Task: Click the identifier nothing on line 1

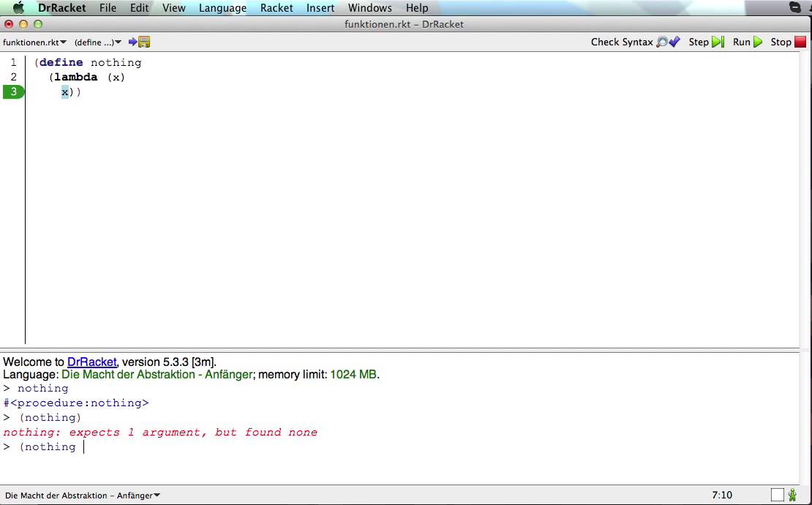Action: click(x=116, y=63)
